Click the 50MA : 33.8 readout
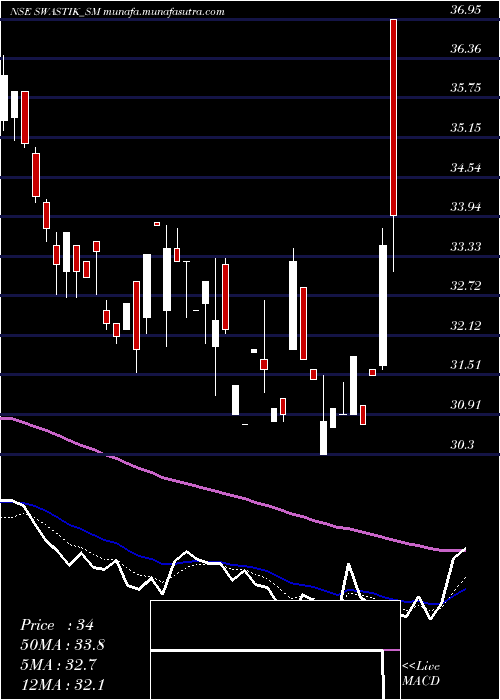Screen dimensions: 500x700 tap(63, 645)
